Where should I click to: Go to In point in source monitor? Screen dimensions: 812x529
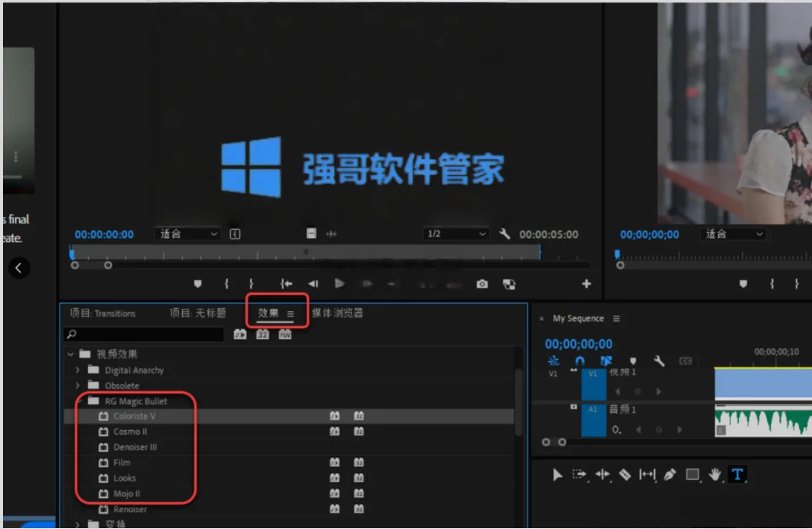[286, 284]
